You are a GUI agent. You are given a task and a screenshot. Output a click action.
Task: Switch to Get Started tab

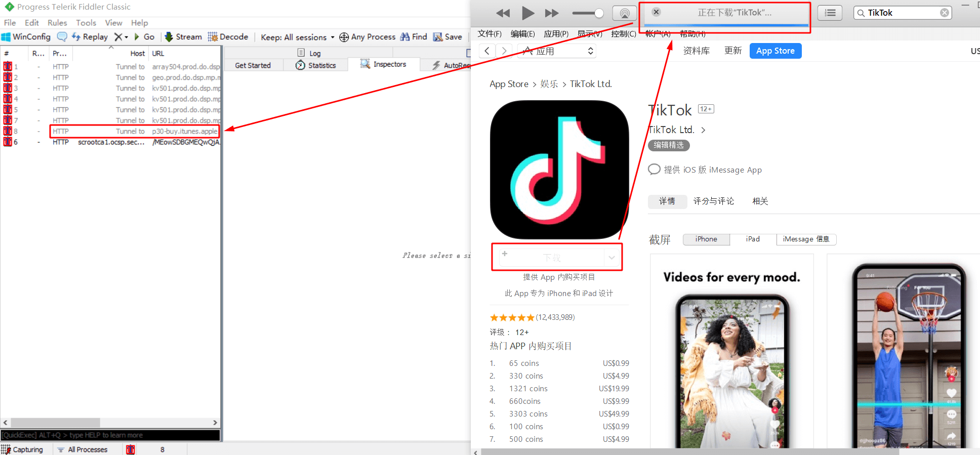[x=253, y=65]
